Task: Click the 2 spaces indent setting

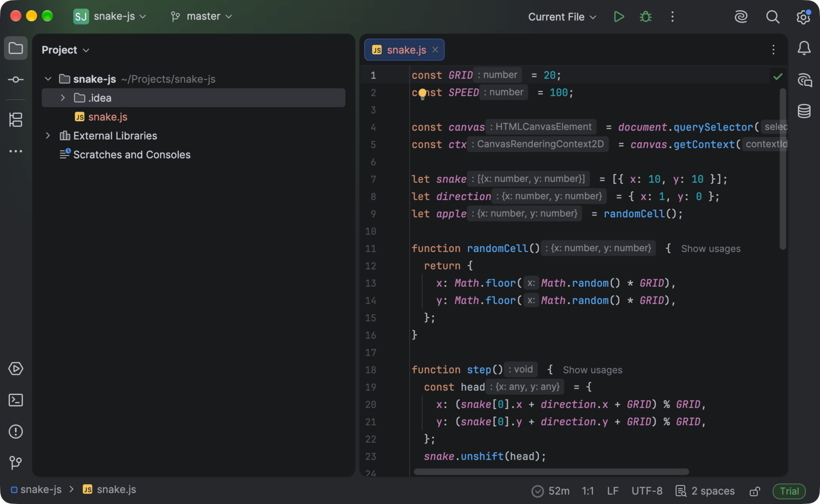Action: 705,491
